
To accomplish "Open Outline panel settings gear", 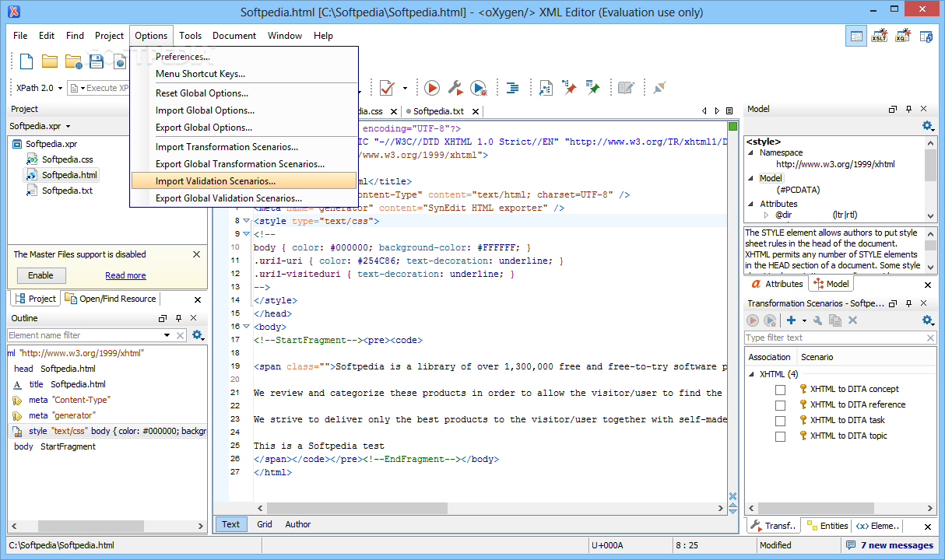I will pos(198,335).
